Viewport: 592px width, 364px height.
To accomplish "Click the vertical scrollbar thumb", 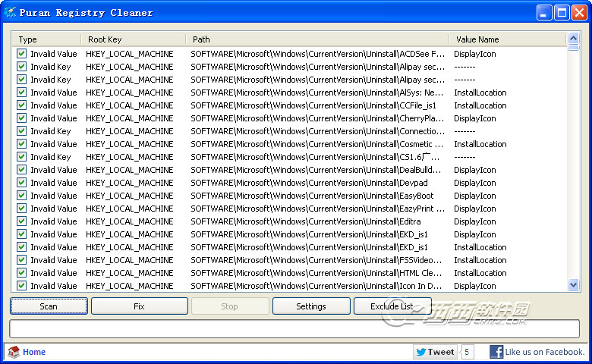I will pyautogui.click(x=573, y=48).
